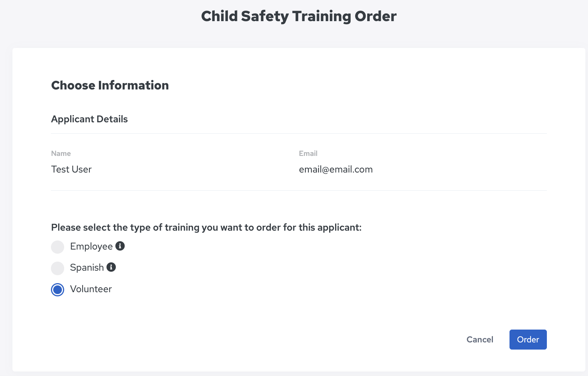This screenshot has height=376, width=588.
Task: Click the divider line under Applicant Details
Action: (299, 133)
